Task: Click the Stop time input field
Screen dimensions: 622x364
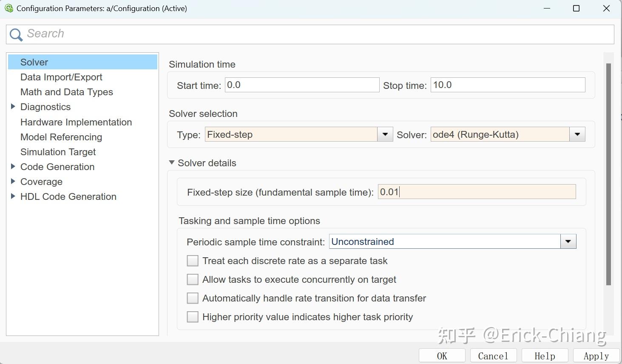Action: [x=508, y=85]
